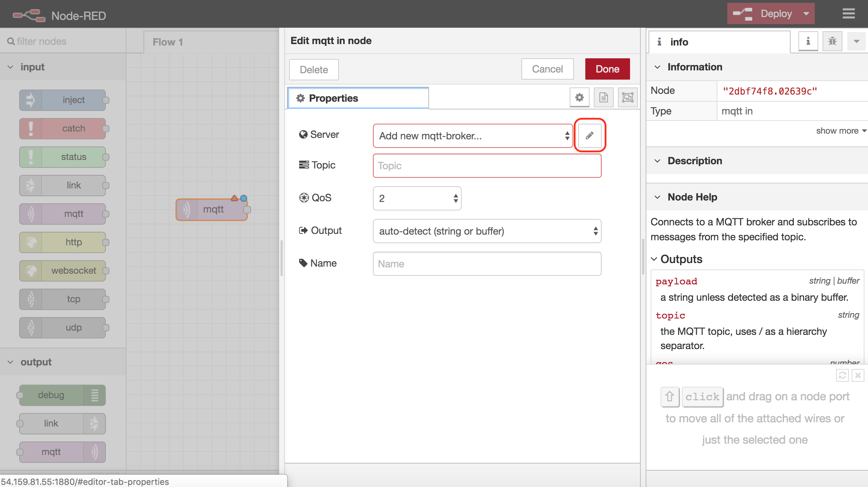Click the Deploy button
868x487 pixels.
(x=762, y=14)
